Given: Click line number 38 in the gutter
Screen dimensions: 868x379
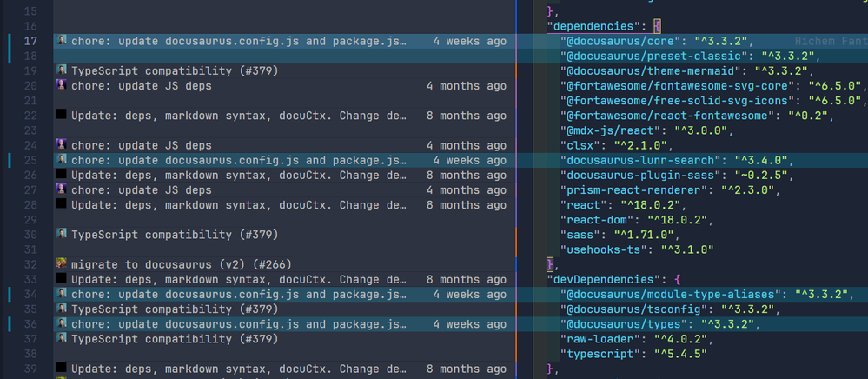Looking at the screenshot, I should click(x=30, y=354).
